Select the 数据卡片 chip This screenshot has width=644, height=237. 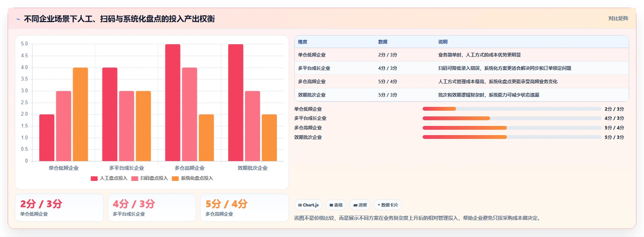(388, 205)
